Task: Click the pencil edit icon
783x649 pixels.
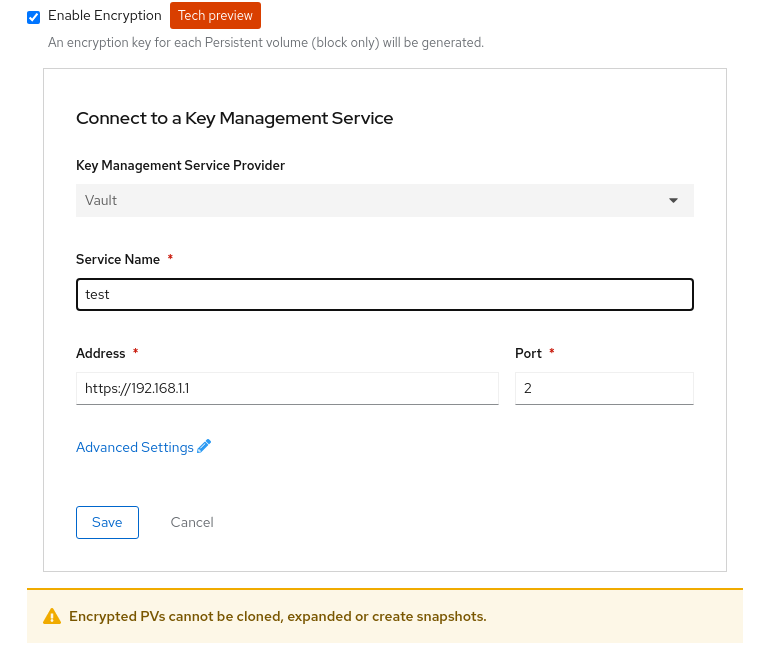Action: tap(205, 446)
